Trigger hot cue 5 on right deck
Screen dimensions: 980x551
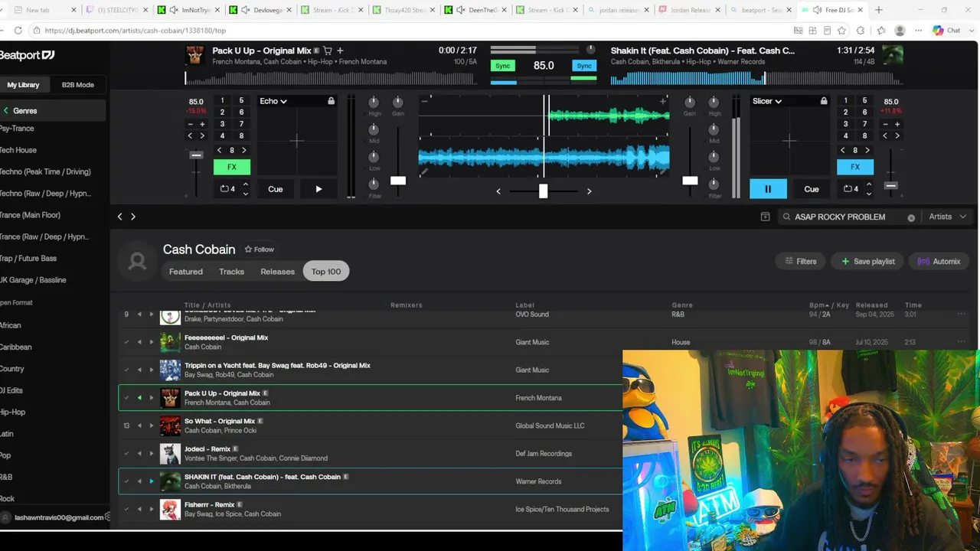(x=865, y=100)
